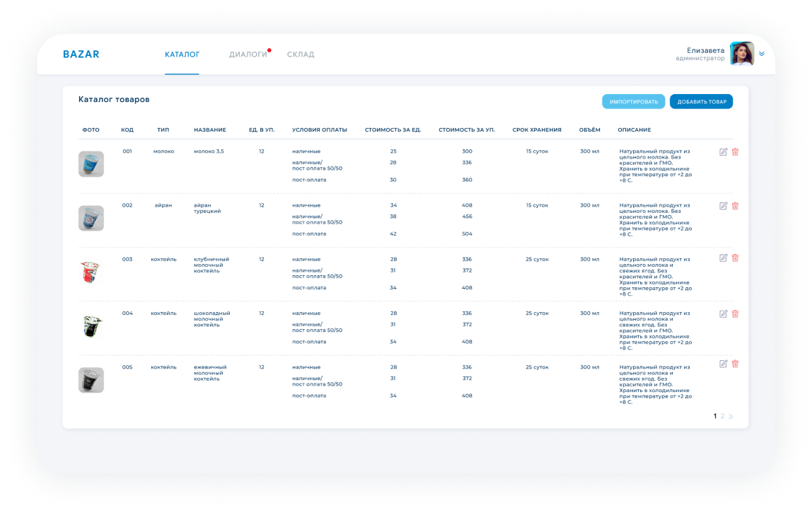Click type cell молоко
Screen dimensions: 812x513
pos(163,151)
